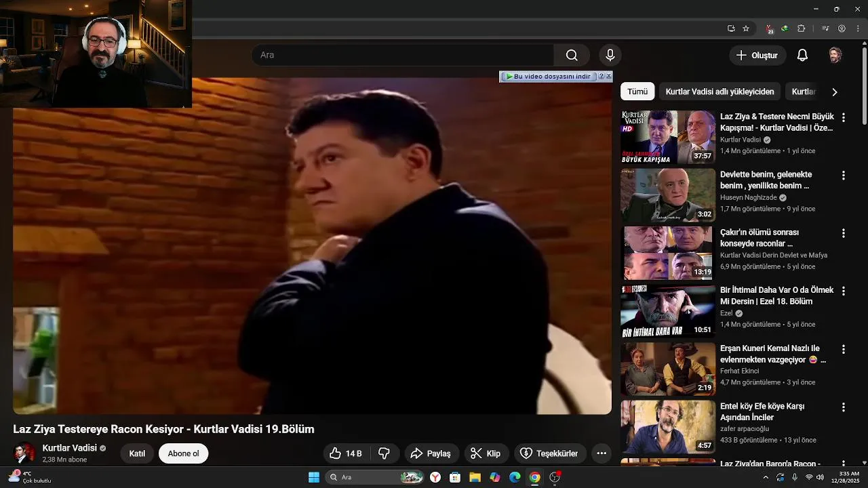Show hidden system tray icons chevron
This screenshot has width=868, height=488.
click(x=766, y=477)
